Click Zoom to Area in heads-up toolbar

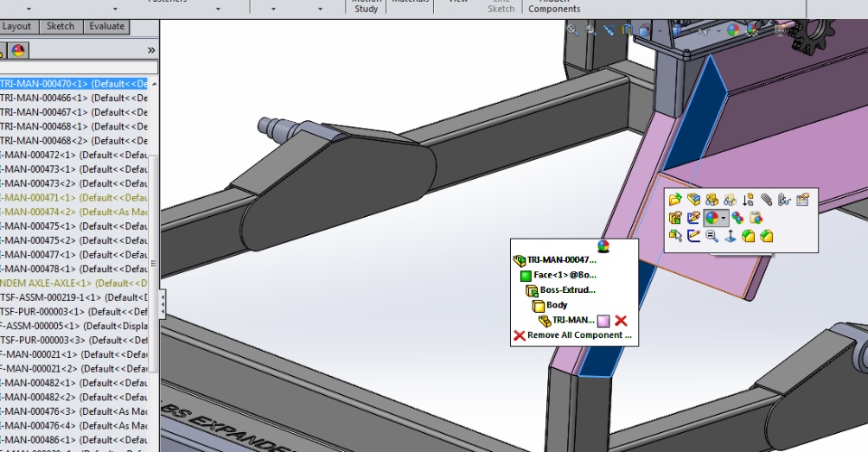tap(590, 30)
